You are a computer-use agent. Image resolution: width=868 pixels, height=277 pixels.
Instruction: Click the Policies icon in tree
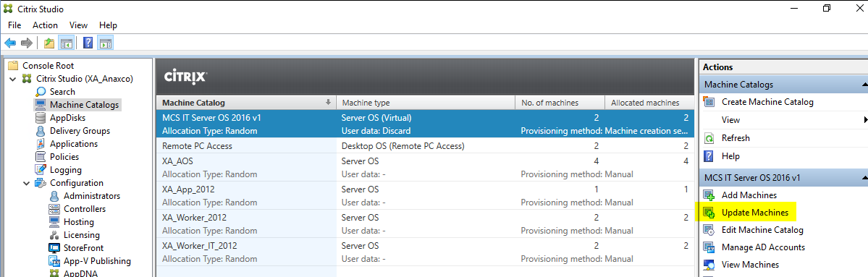pyautogui.click(x=41, y=157)
